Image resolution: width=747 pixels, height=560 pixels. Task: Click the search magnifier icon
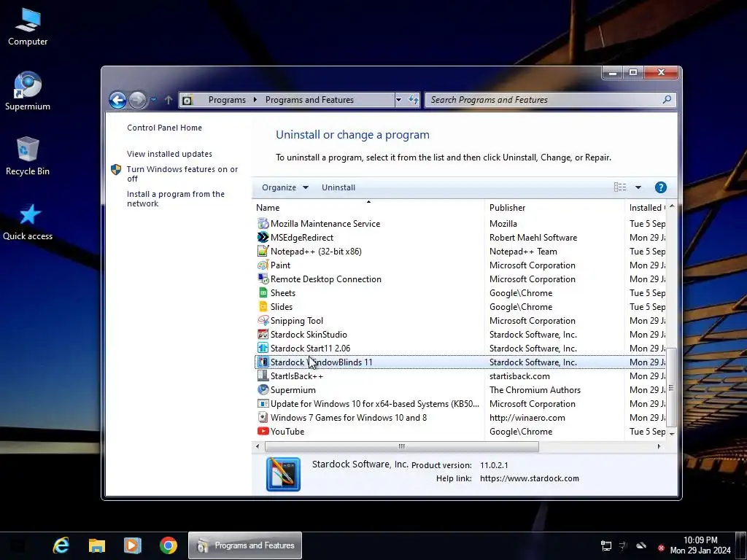click(667, 99)
